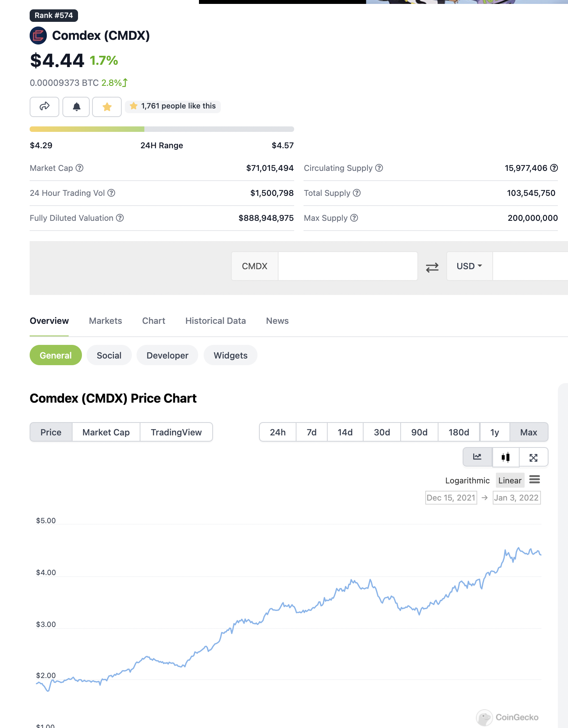Image resolution: width=568 pixels, height=728 pixels.
Task: Select Logarithmic chart scale
Action: (467, 481)
